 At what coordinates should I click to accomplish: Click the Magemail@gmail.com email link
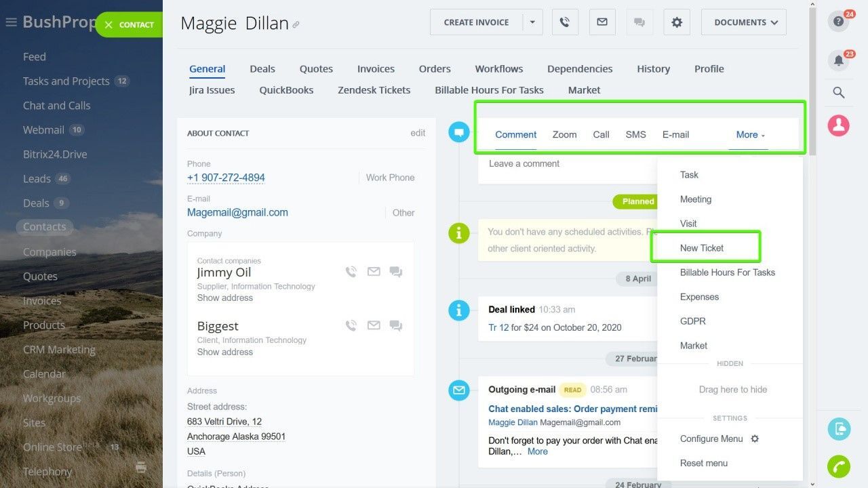pos(237,213)
